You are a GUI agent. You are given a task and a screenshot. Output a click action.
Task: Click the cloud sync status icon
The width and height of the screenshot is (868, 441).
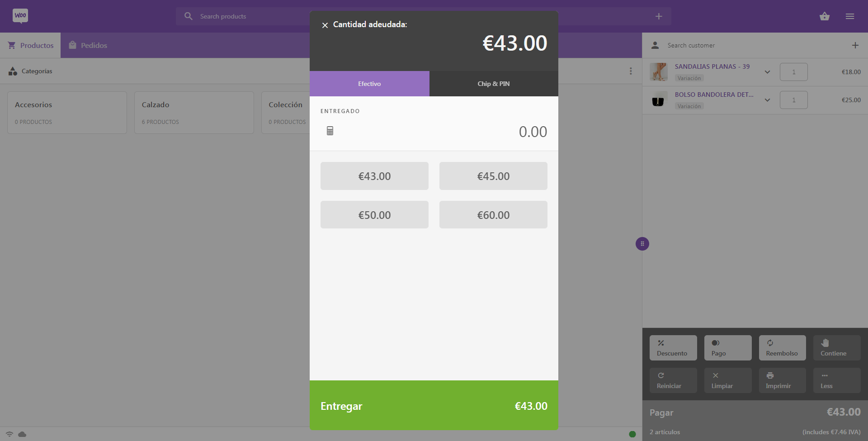[22, 434]
